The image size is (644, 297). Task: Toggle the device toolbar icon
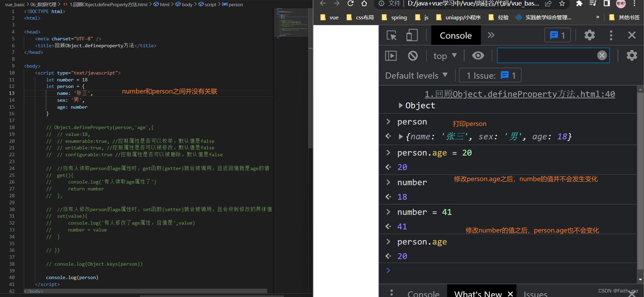point(412,35)
